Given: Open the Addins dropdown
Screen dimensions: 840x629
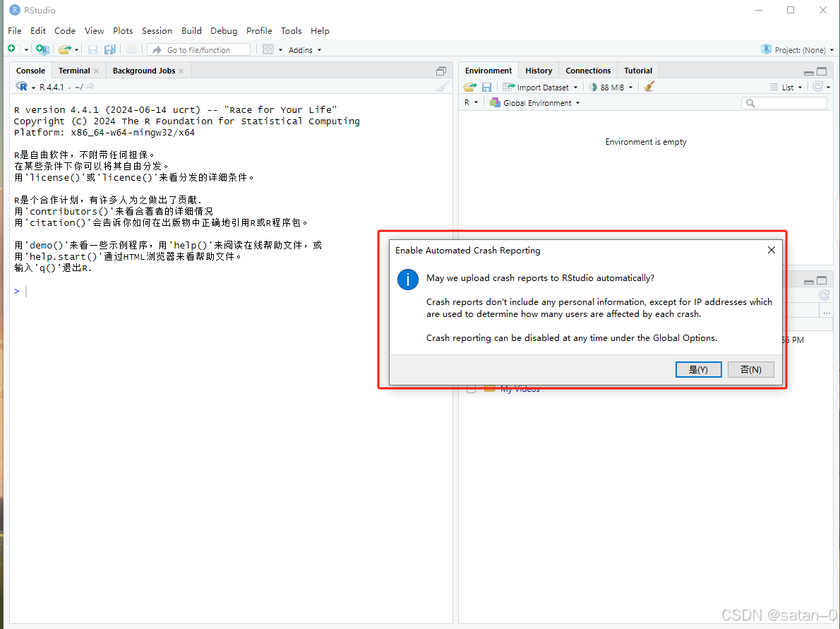Looking at the screenshot, I should [305, 50].
